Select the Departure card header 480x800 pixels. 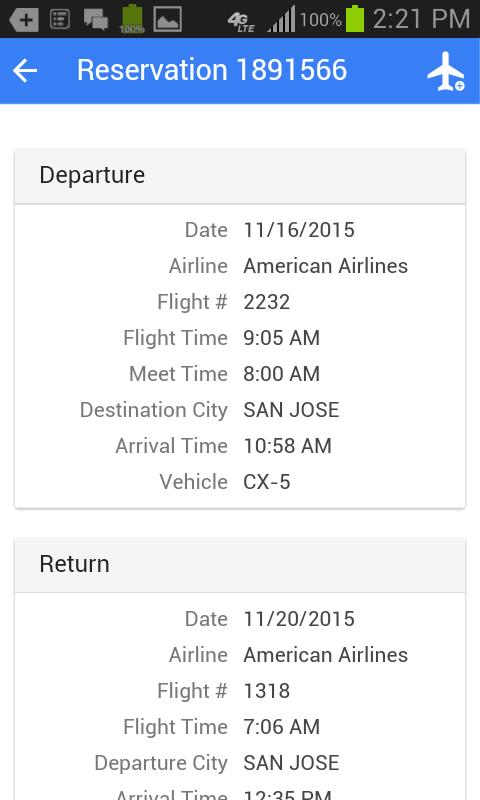click(x=240, y=176)
